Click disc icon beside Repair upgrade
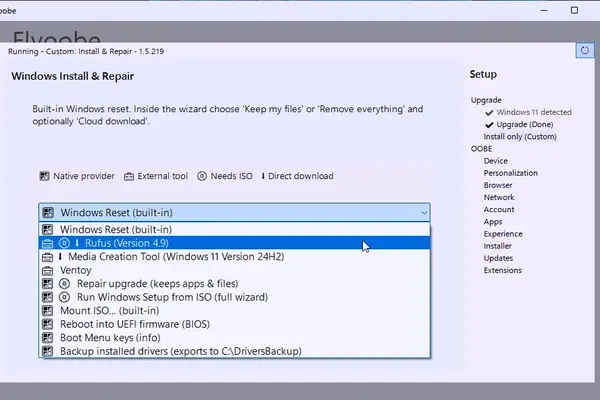The height and width of the screenshot is (400, 600). click(x=64, y=284)
